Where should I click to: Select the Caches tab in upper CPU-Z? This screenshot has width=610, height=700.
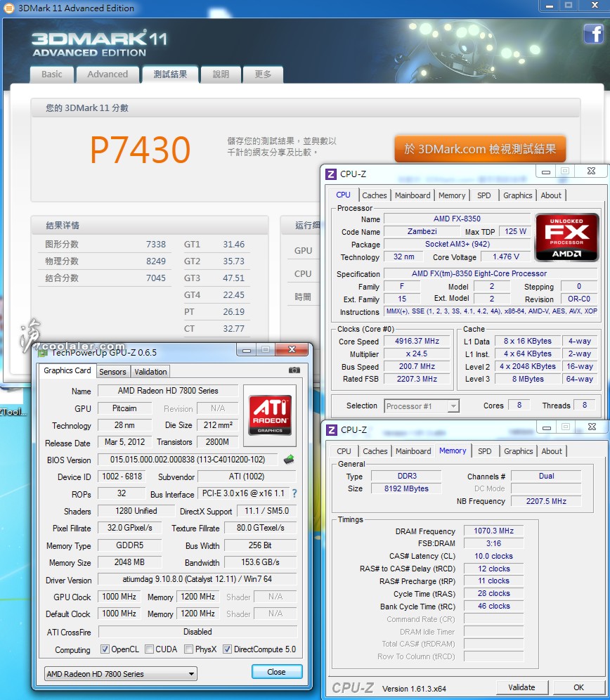375,195
